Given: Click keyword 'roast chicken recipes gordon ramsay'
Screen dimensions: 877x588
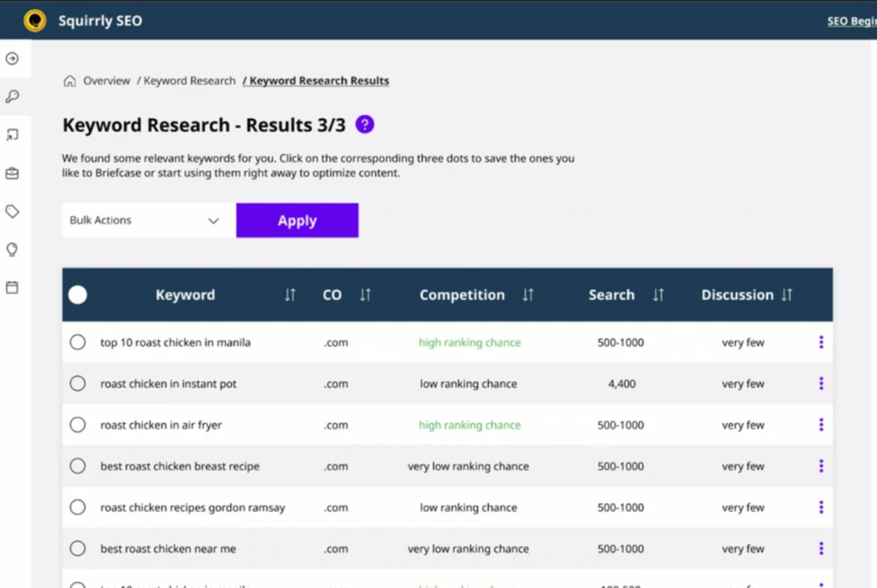Looking at the screenshot, I should pos(193,508).
